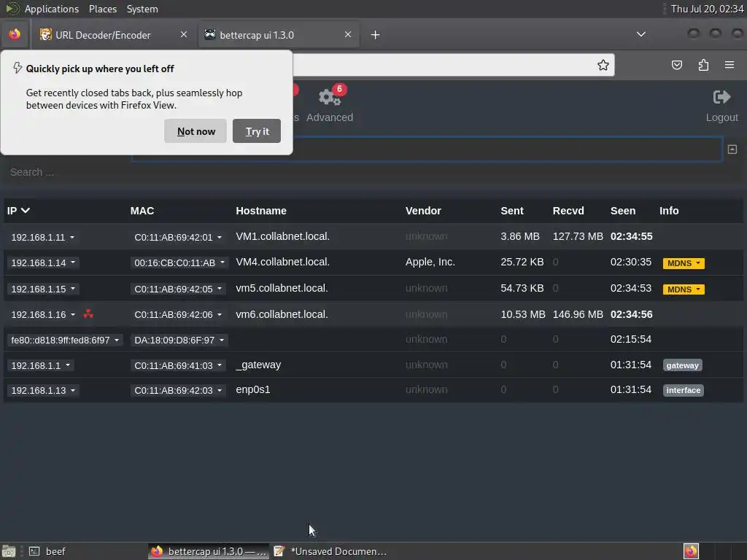Screen dimensions: 747x560
Task: Click the Info column header
Action: (669, 211)
